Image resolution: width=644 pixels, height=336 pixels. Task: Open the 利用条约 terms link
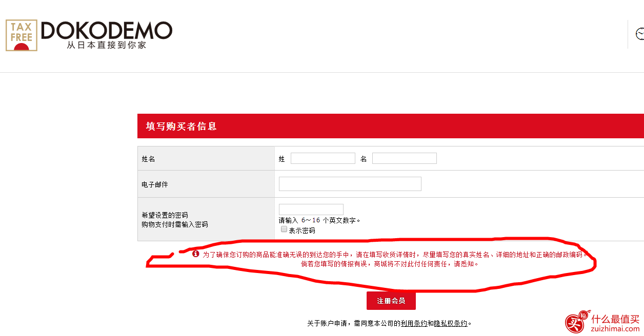pyautogui.click(x=414, y=323)
